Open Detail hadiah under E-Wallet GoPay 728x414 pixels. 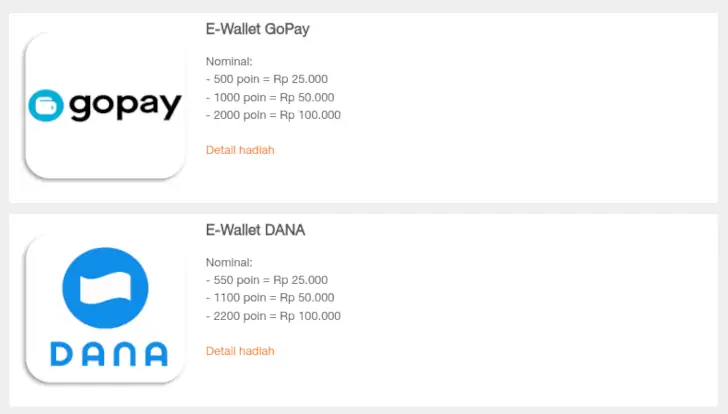pyautogui.click(x=240, y=150)
